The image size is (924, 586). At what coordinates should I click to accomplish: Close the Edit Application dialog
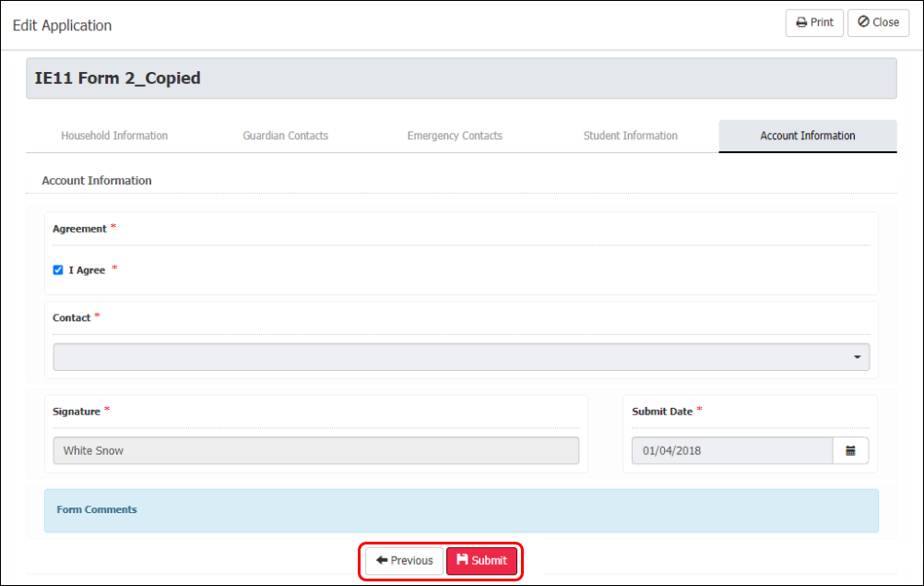[x=878, y=23]
